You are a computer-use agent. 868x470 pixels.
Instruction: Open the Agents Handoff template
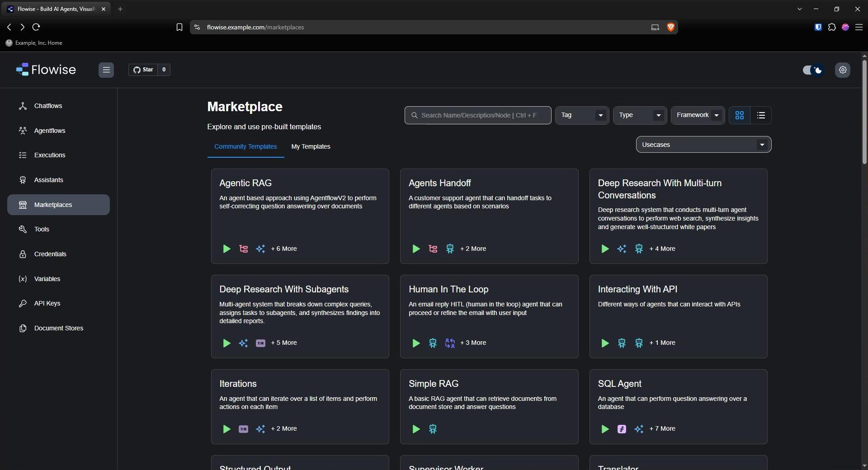click(489, 216)
